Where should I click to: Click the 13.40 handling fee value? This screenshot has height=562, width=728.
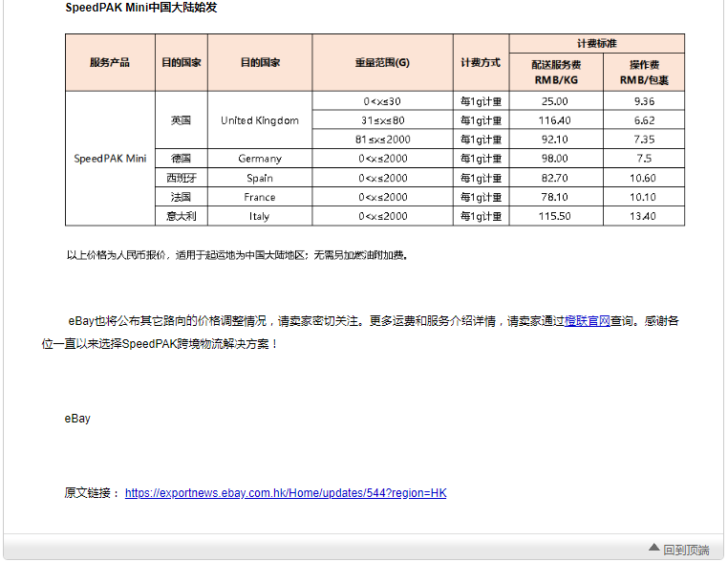pyautogui.click(x=643, y=216)
